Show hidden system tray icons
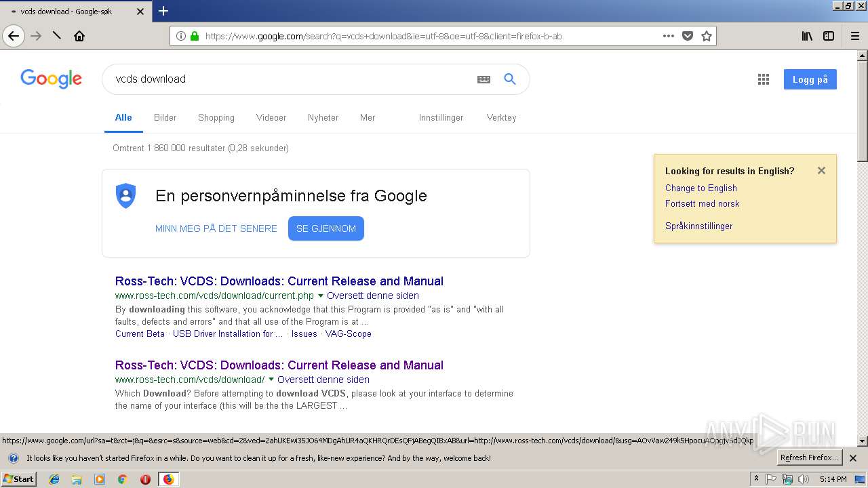868x488 pixels. (756, 479)
